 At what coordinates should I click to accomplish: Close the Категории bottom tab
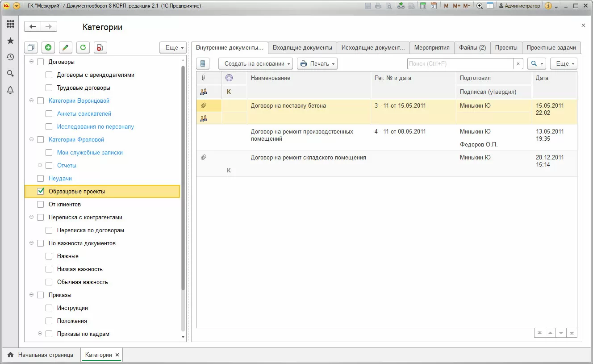pyautogui.click(x=117, y=355)
